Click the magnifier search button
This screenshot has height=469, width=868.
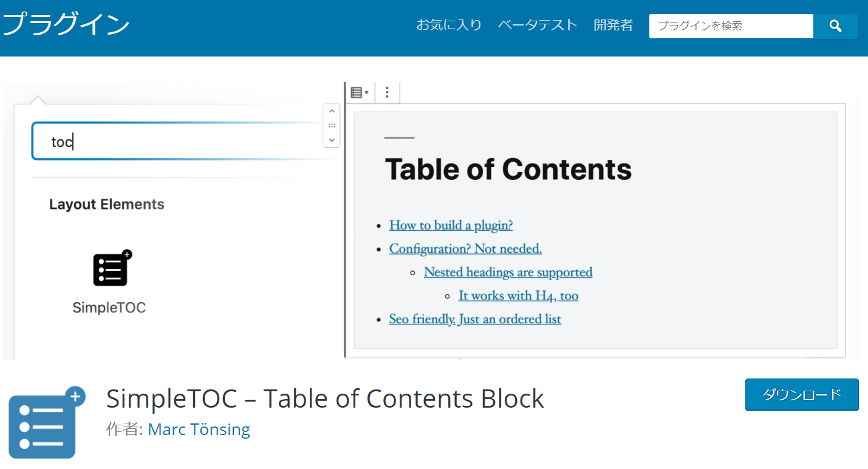[x=835, y=26]
